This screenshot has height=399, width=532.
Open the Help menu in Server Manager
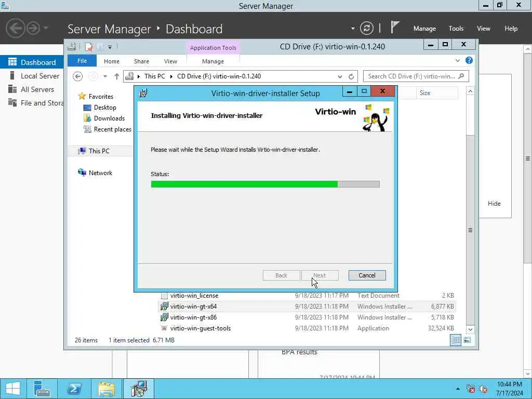(511, 29)
